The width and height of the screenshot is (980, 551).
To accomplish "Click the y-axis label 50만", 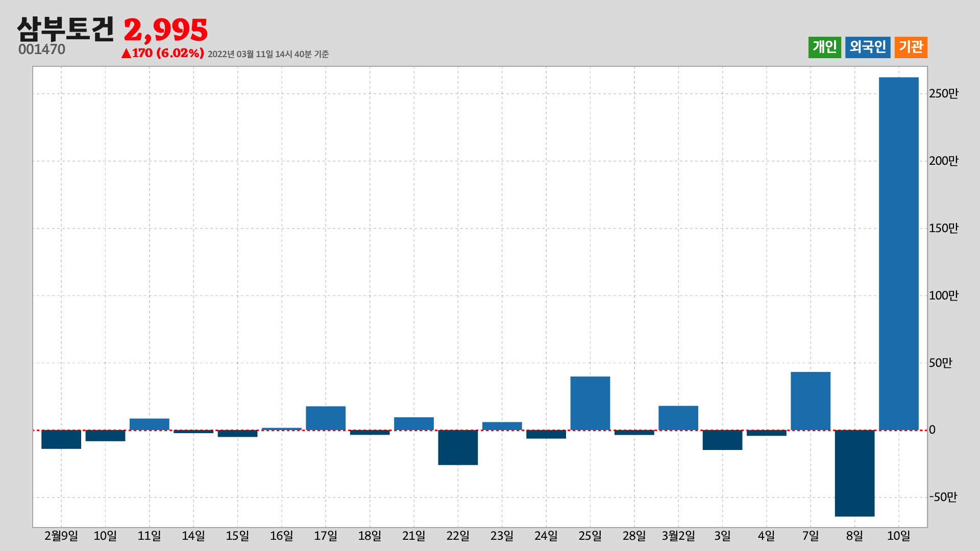I will click(x=941, y=363).
